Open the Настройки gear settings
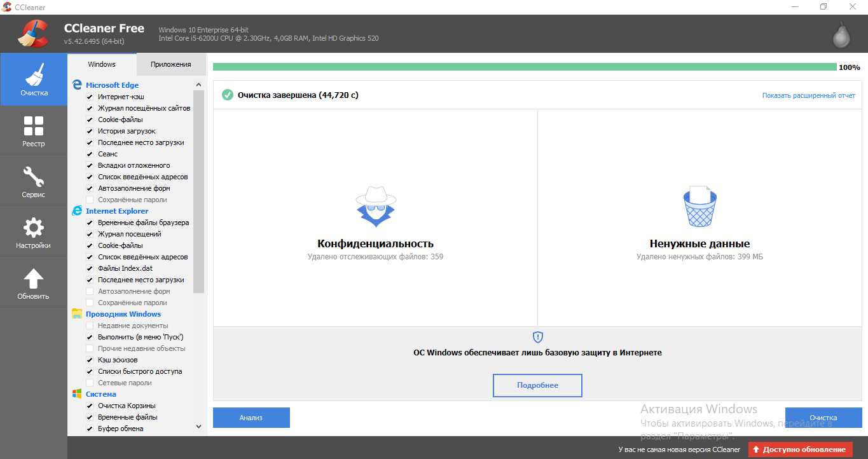The width and height of the screenshot is (868, 459). point(34,233)
